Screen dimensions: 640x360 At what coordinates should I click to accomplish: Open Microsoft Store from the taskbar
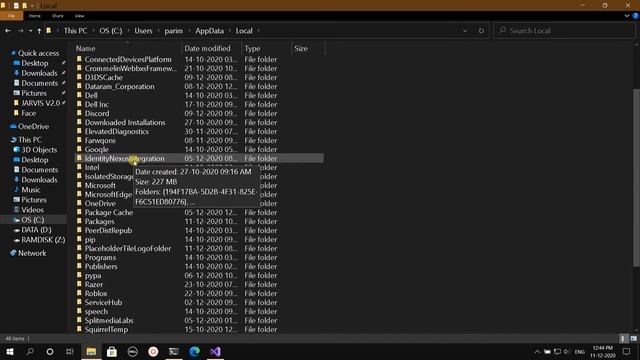111,351
